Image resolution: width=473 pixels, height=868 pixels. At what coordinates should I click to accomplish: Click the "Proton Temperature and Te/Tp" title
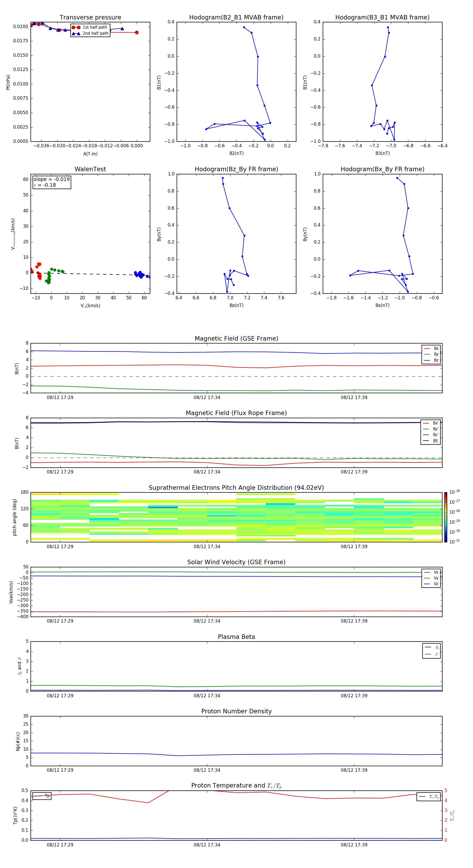click(x=236, y=786)
